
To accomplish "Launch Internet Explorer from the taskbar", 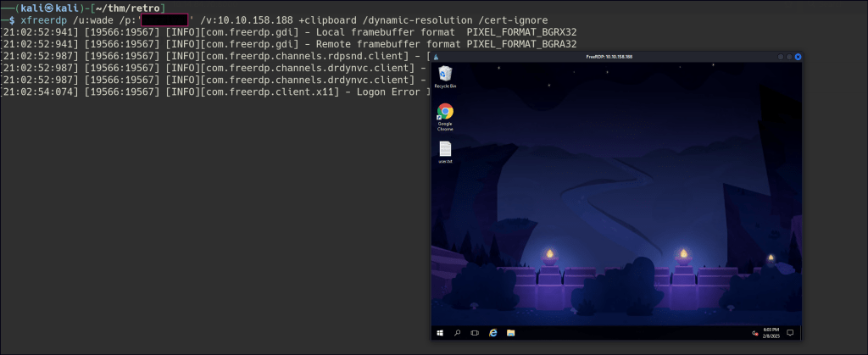I will click(492, 333).
